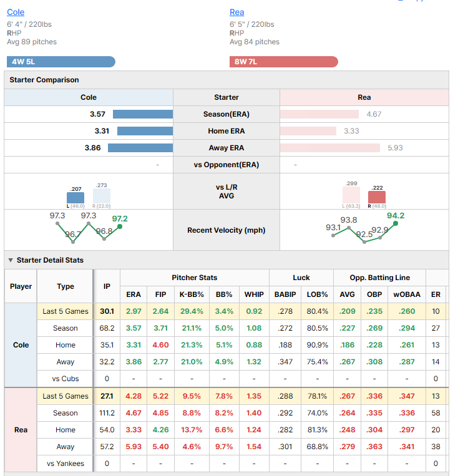Viewport: 453px width, 476px height.
Task: Select Rea's Last 5 Games row label
Action: (66, 396)
